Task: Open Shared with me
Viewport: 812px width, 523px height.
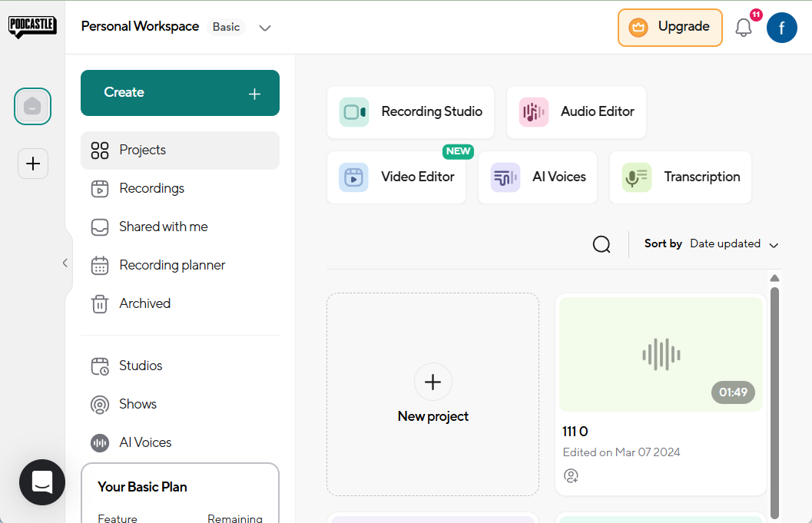Action: tap(181, 227)
